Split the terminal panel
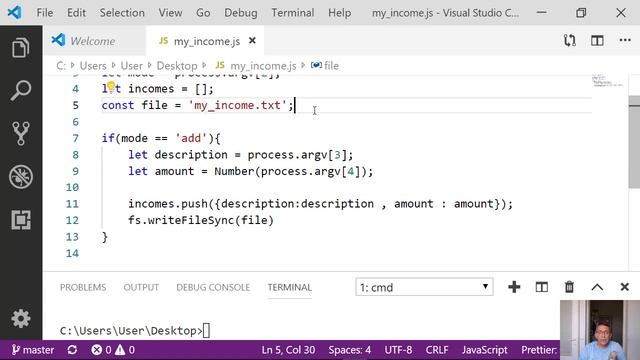Image resolution: width=640 pixels, height=360 pixels. [x=542, y=287]
